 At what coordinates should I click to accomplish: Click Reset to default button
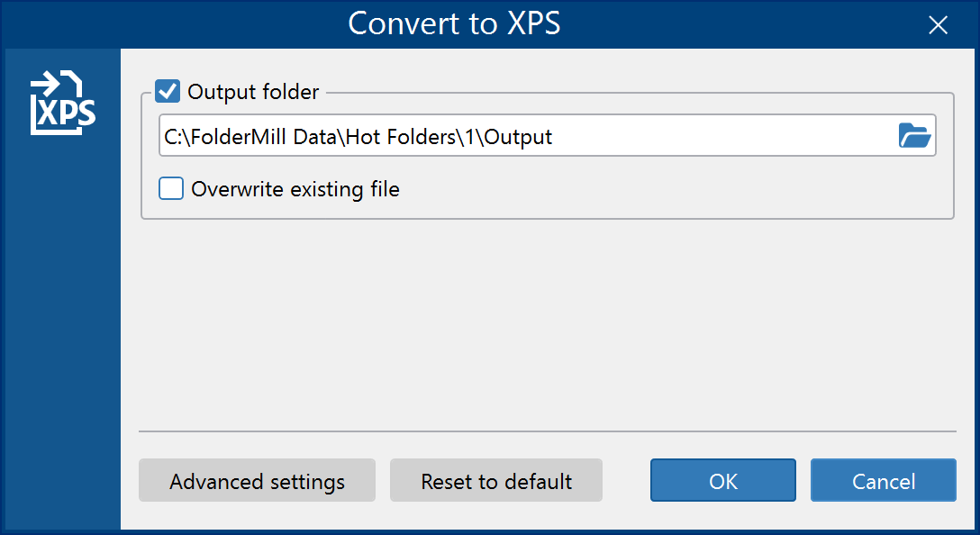(496, 481)
